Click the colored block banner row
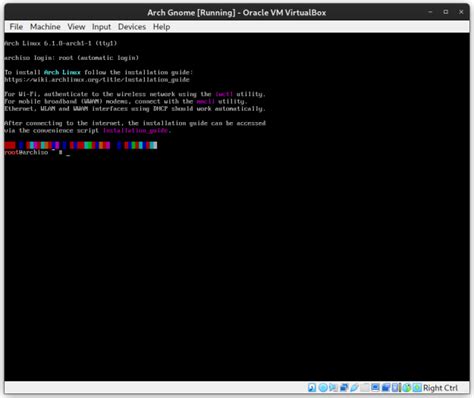The width and height of the screenshot is (474, 398). [81, 145]
